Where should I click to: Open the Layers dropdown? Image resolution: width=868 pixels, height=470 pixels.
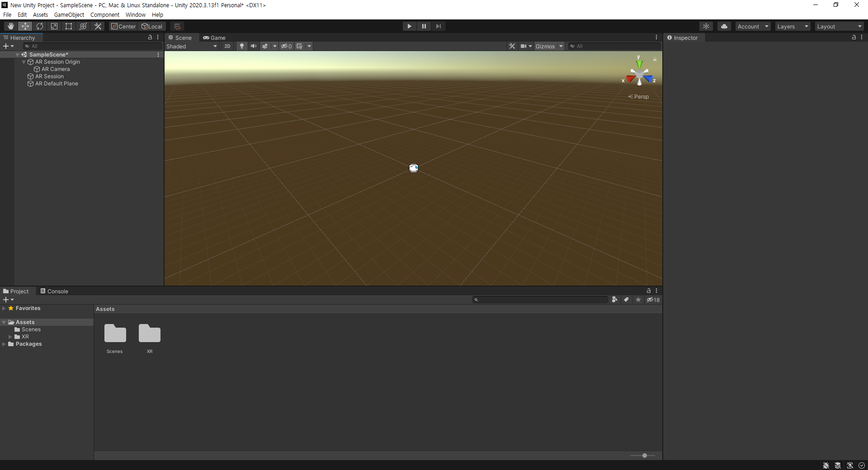click(793, 26)
